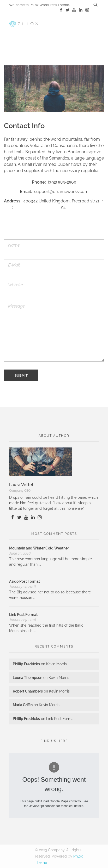
Task: Click the header Twitter icon
Action: click(x=67, y=10)
